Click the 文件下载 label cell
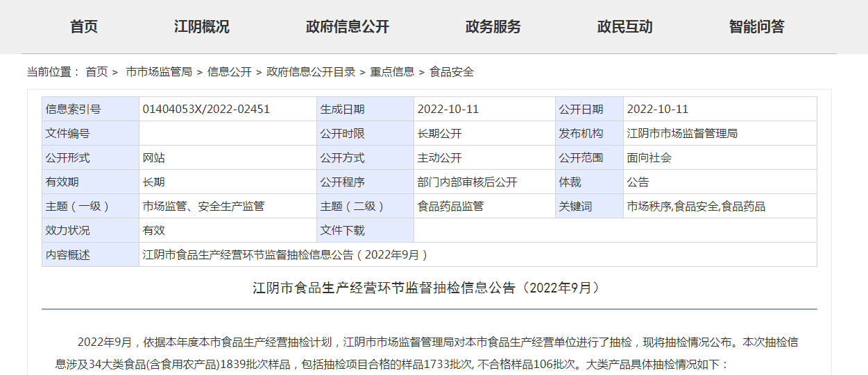868x375 pixels. [x=366, y=230]
